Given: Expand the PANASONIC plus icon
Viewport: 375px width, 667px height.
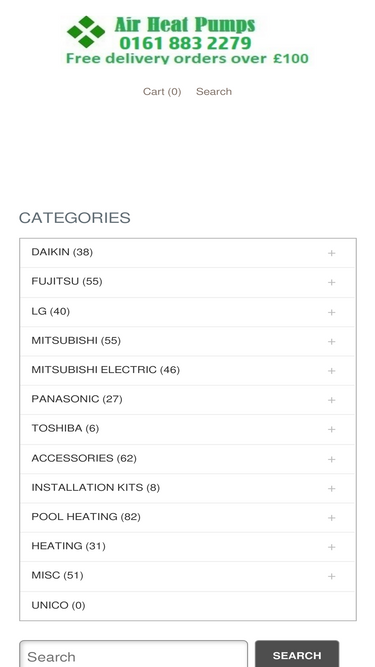Looking at the screenshot, I should 331,400.
